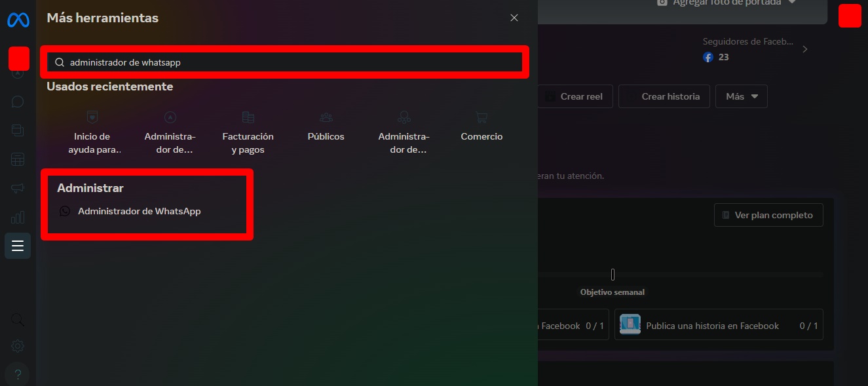Open the help question mark icon
868x386 pixels.
pyautogui.click(x=18, y=375)
